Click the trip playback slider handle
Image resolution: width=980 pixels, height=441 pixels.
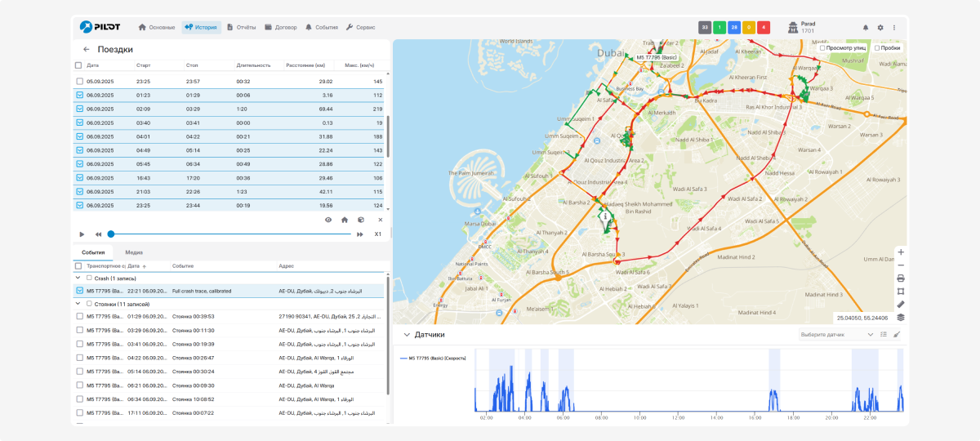(111, 234)
